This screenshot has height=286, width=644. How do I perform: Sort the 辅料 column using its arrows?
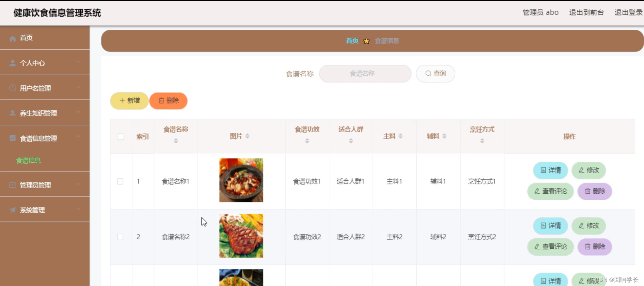coord(444,136)
